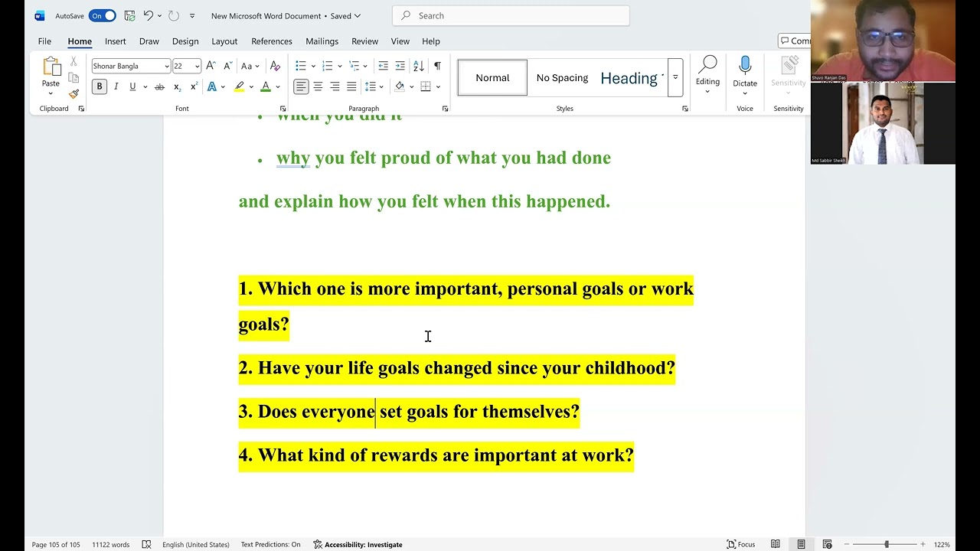Switch to Print Layout view in status bar
The height and width of the screenshot is (551, 980).
pyautogui.click(x=801, y=544)
